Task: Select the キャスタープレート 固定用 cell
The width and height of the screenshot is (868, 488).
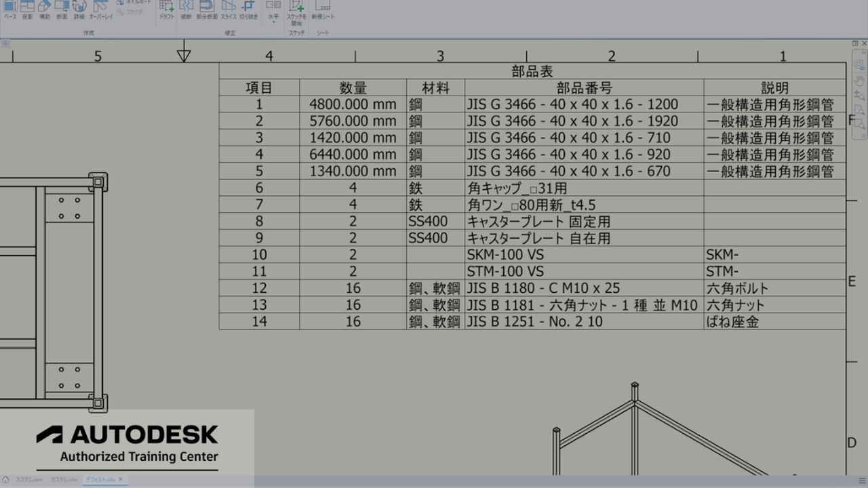Action: (585, 221)
